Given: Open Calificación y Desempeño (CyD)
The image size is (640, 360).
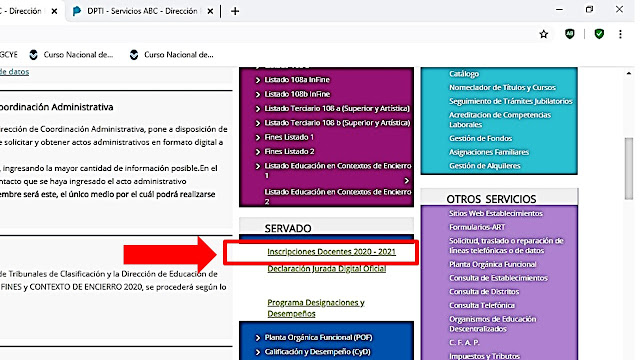Looking at the screenshot, I should [x=318, y=352].
